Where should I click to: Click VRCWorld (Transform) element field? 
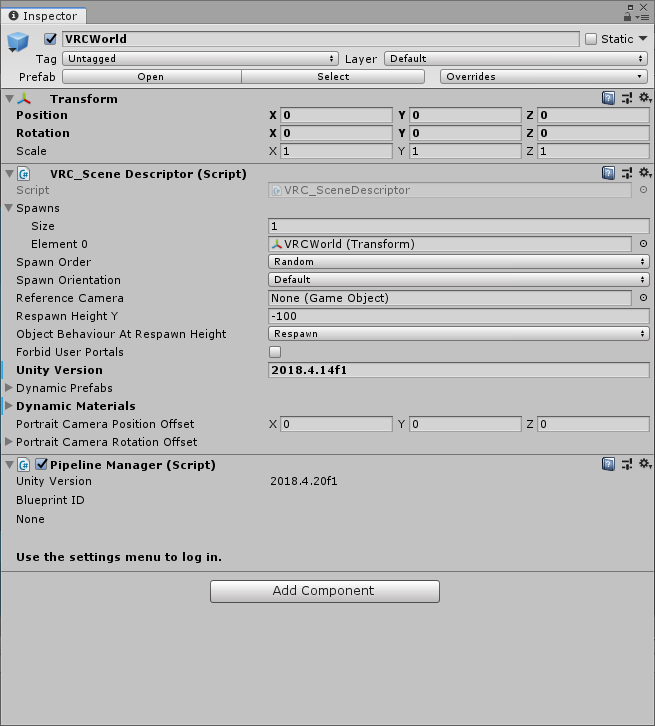[x=450, y=244]
